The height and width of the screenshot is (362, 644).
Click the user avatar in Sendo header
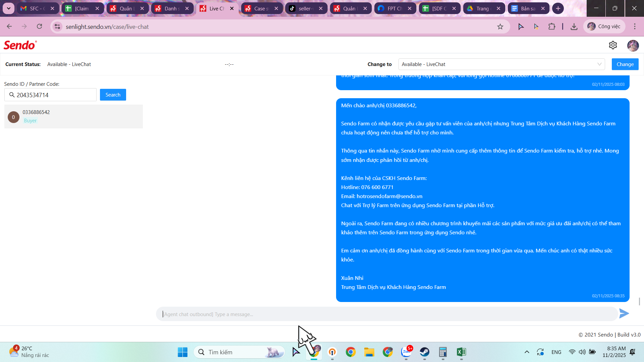point(633,46)
